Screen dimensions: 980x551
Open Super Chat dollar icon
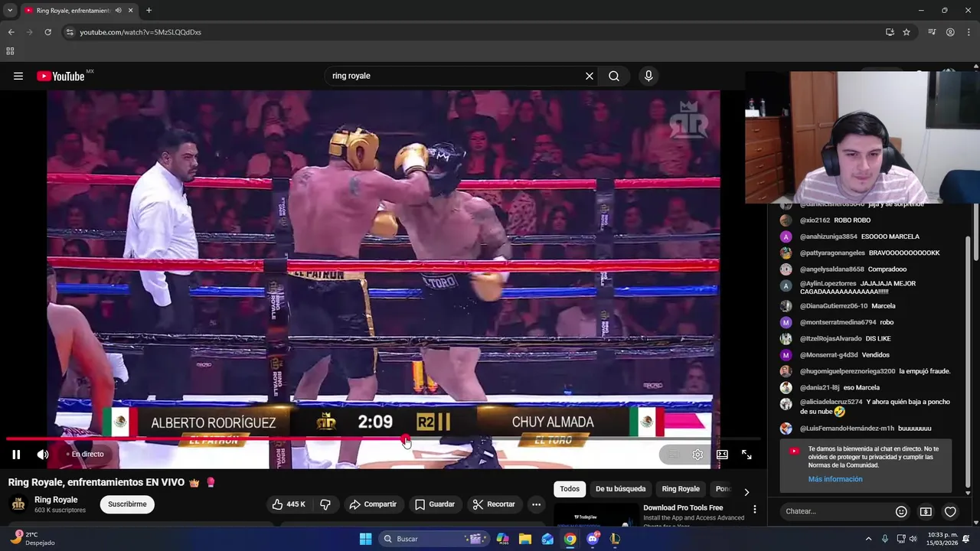pyautogui.click(x=926, y=511)
